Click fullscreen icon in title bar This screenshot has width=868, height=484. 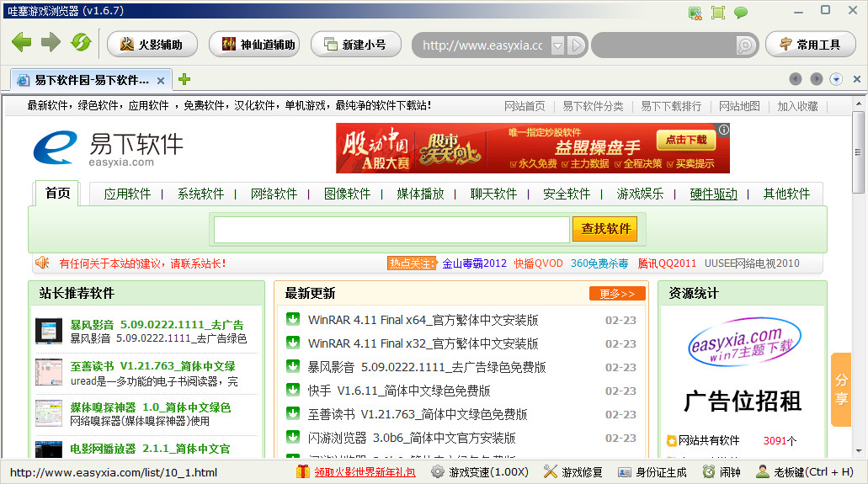pyautogui.click(x=717, y=12)
